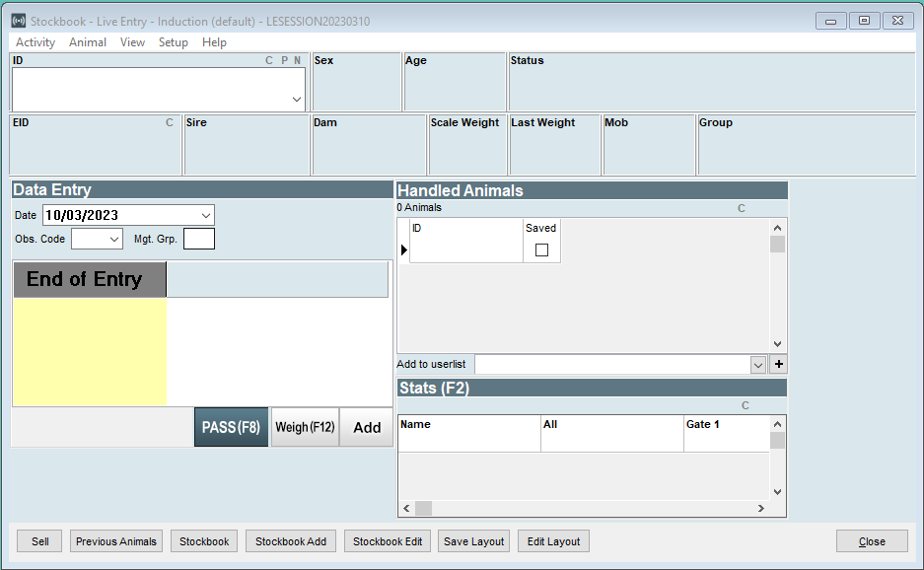
Task: Click the Mgt. Grp. input field
Action: [x=199, y=239]
